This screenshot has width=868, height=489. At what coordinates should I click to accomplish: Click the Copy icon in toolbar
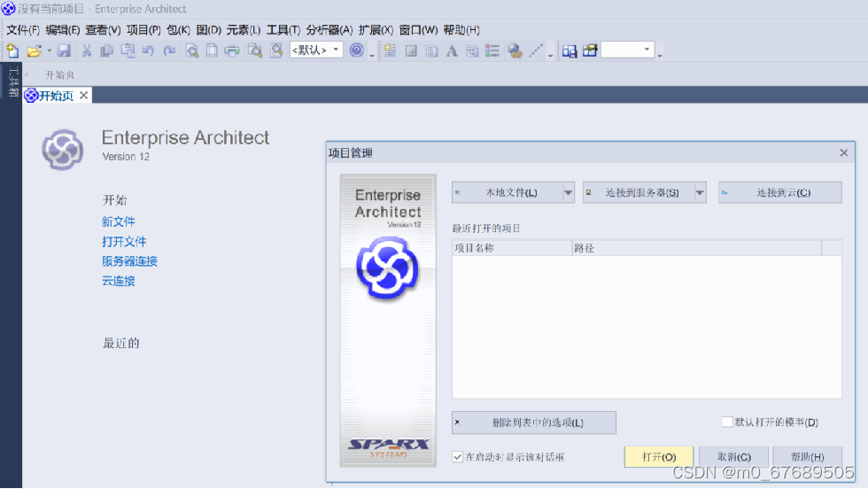(x=107, y=51)
